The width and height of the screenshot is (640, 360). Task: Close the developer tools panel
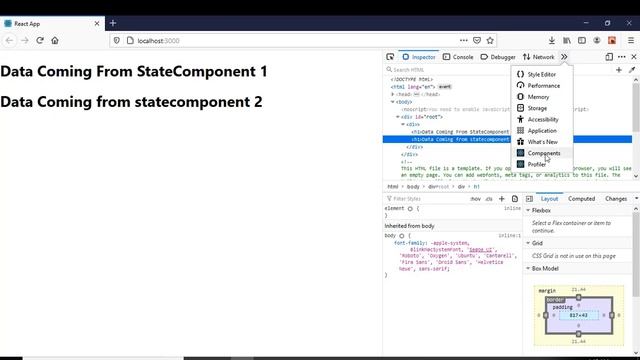[x=634, y=57]
